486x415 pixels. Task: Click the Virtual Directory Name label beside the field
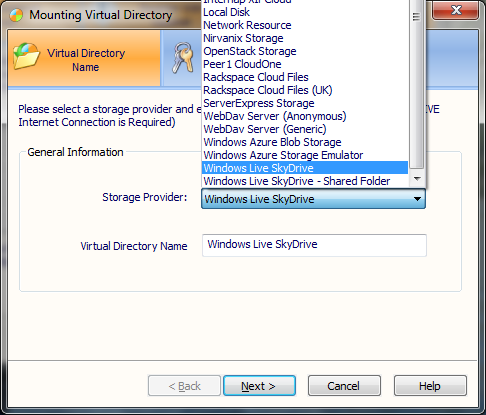click(x=134, y=246)
